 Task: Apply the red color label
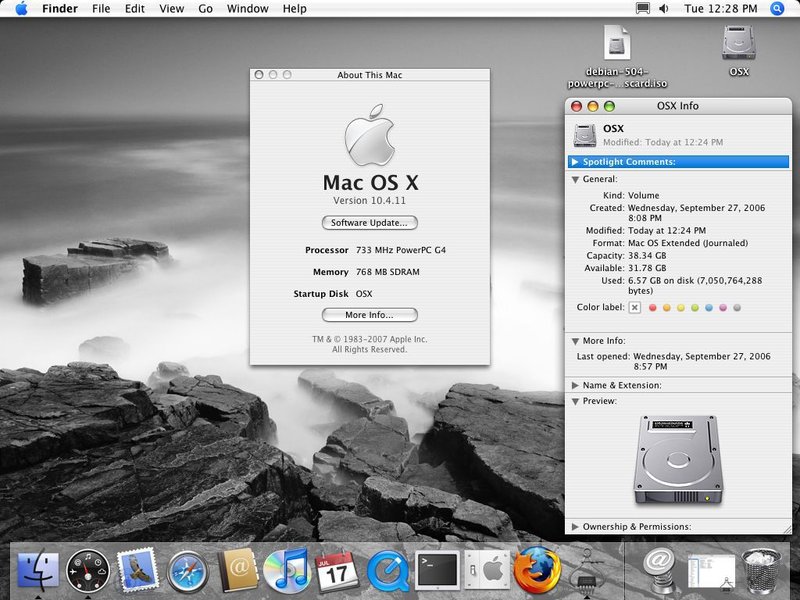pos(652,308)
